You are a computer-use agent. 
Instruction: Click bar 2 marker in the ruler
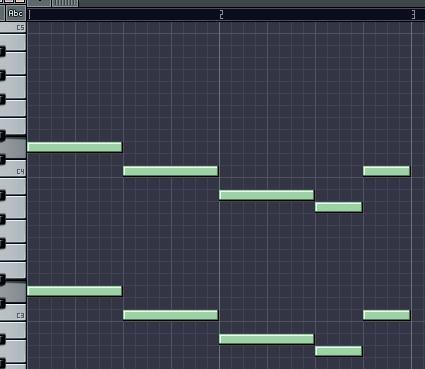point(221,15)
